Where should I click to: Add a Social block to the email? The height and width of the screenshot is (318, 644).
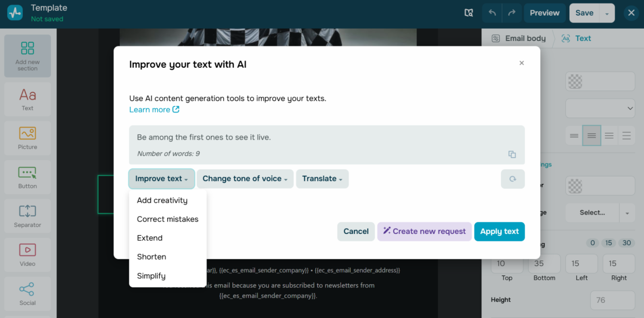point(27,294)
